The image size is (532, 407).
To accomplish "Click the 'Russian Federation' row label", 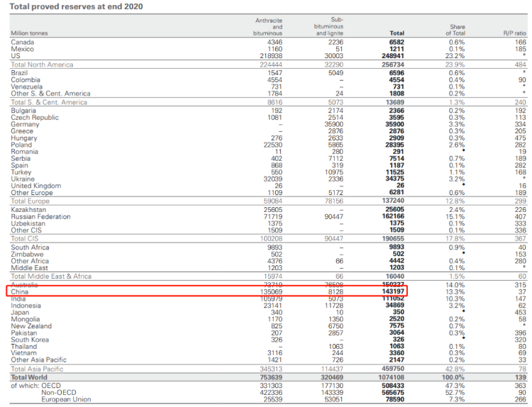I will tap(40, 216).
